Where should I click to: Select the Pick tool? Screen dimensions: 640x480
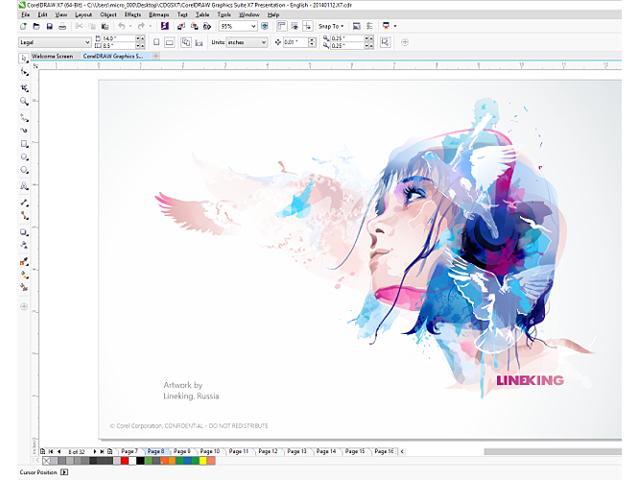click(24, 58)
